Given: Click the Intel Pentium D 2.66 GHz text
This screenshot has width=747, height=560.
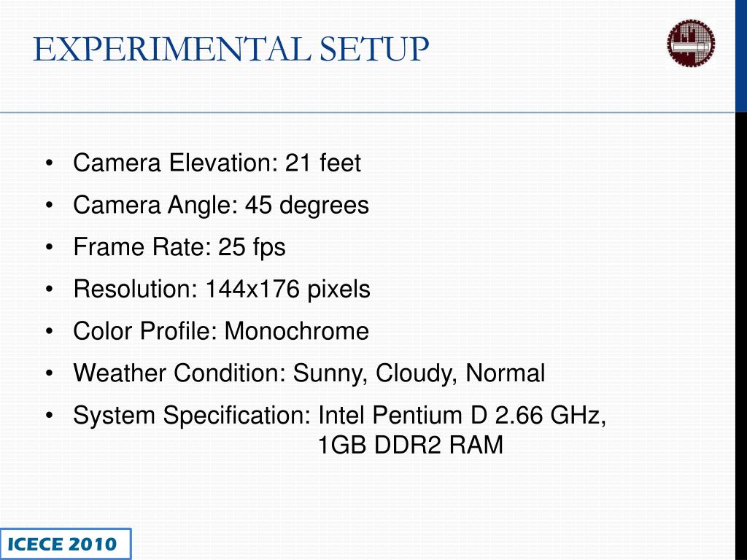Looking at the screenshot, I should (x=462, y=415).
